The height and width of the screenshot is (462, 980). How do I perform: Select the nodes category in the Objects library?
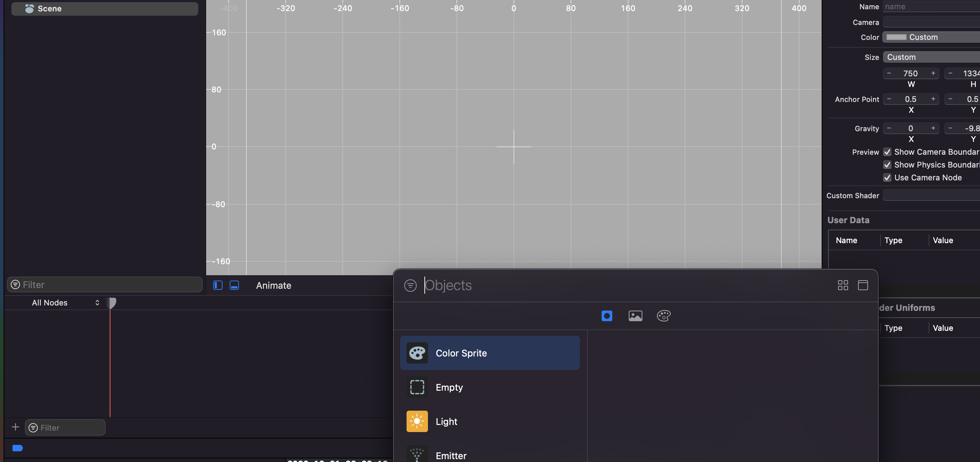pyautogui.click(x=607, y=315)
